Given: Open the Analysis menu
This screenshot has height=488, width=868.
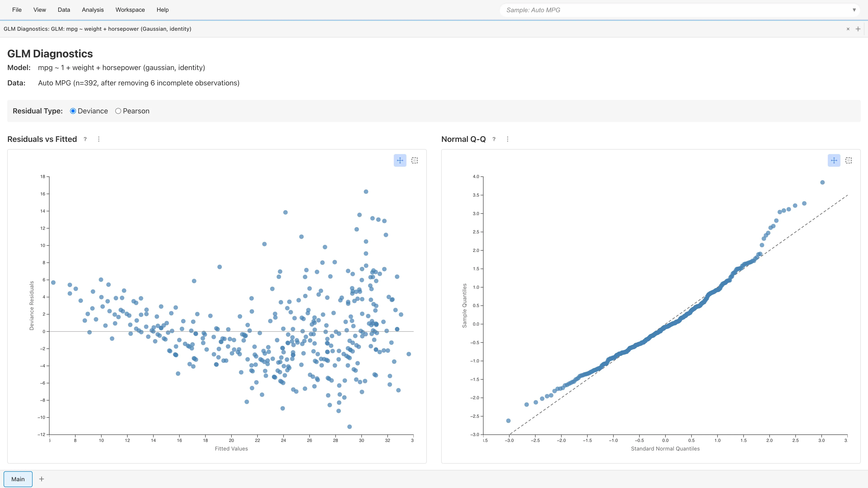Looking at the screenshot, I should [93, 10].
